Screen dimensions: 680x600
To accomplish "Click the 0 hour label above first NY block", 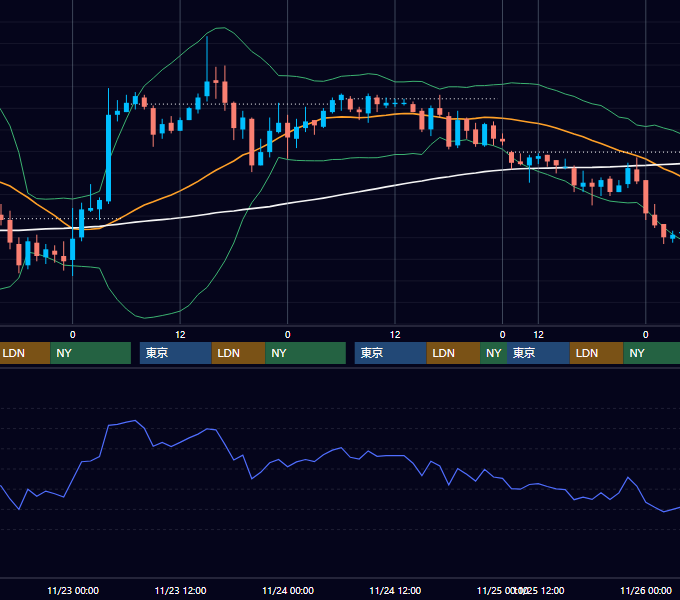I will [x=72, y=335].
